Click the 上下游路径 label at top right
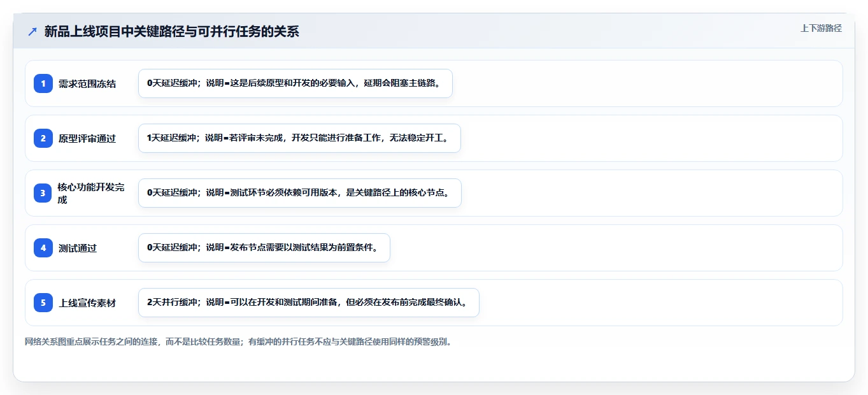Screen dimensions: 868x395 (821, 28)
